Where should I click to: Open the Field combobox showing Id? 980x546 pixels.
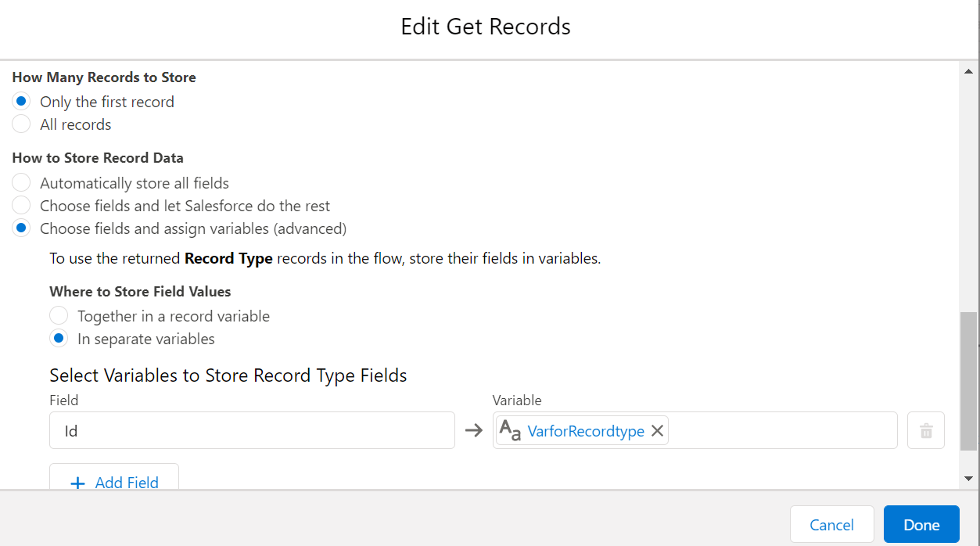coord(252,431)
